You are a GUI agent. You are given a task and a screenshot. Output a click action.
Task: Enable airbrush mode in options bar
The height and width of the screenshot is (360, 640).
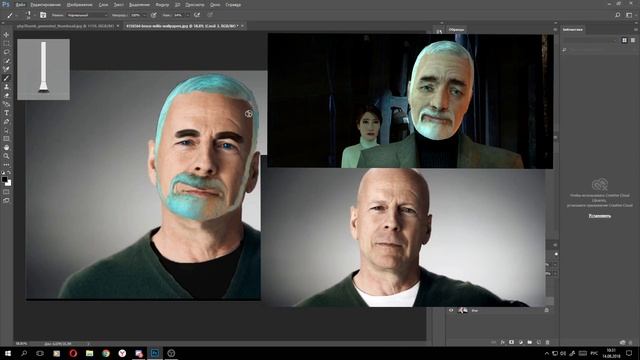[197, 15]
